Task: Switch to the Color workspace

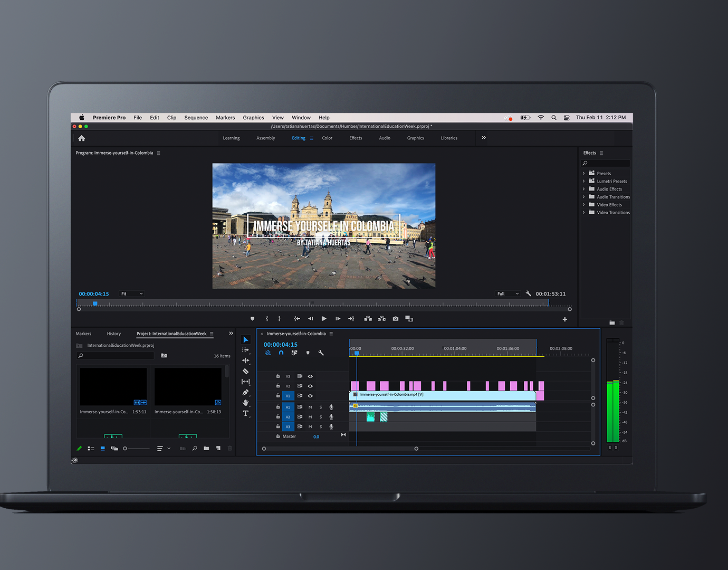Action: [327, 138]
